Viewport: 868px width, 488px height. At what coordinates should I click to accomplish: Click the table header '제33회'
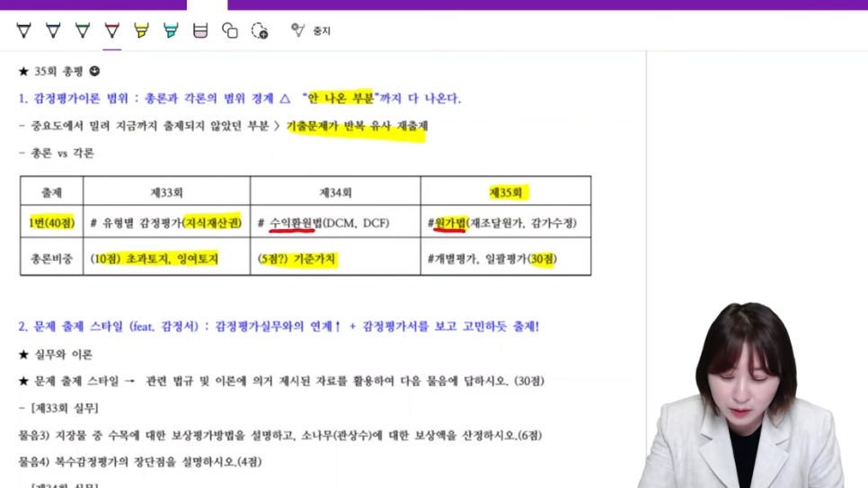[x=166, y=192]
